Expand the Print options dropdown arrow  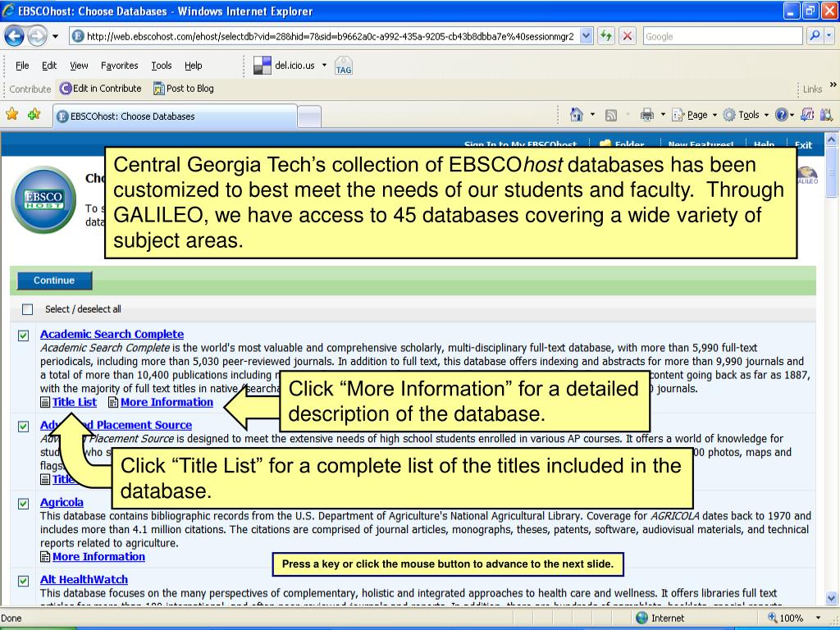click(x=663, y=115)
